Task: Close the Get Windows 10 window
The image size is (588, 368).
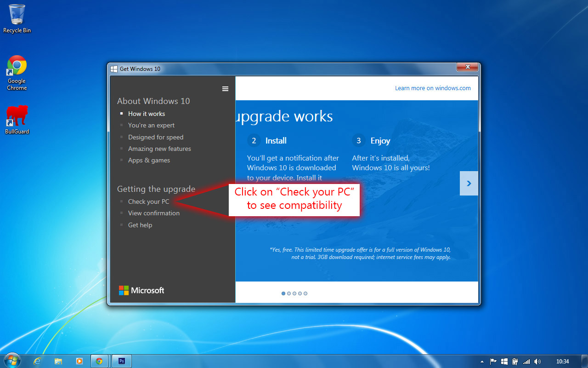Action: pos(468,67)
